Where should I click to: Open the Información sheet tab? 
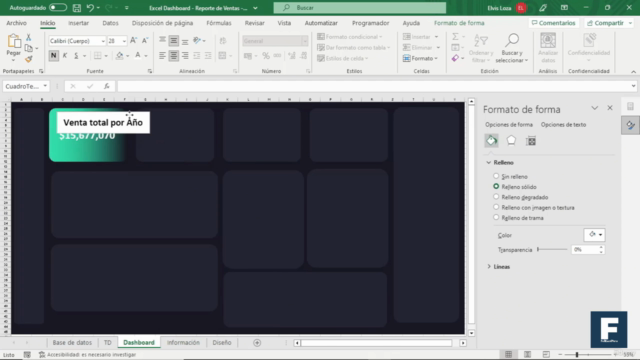click(x=183, y=342)
